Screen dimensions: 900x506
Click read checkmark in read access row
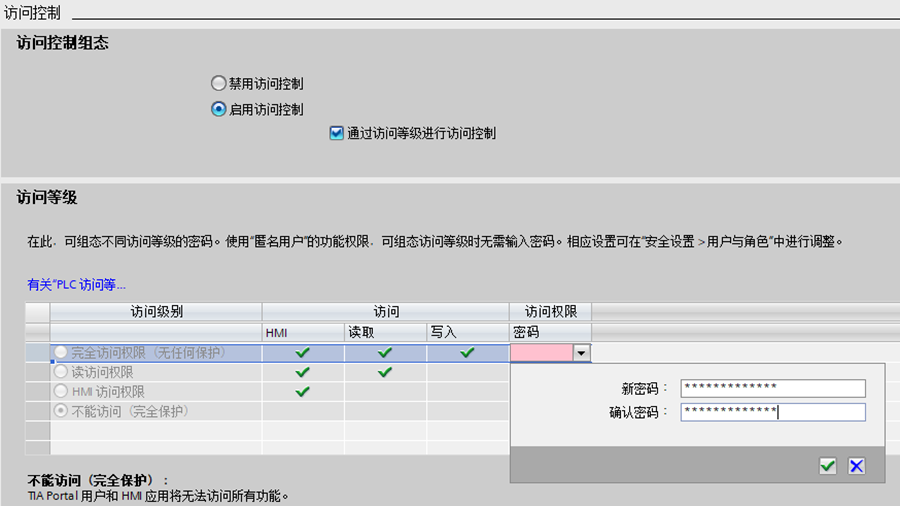(x=385, y=372)
